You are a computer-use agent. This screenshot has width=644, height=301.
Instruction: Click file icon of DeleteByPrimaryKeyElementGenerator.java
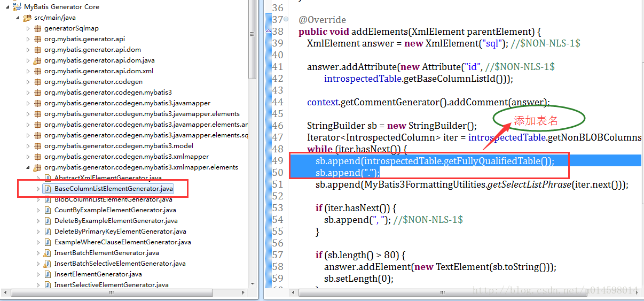point(48,231)
